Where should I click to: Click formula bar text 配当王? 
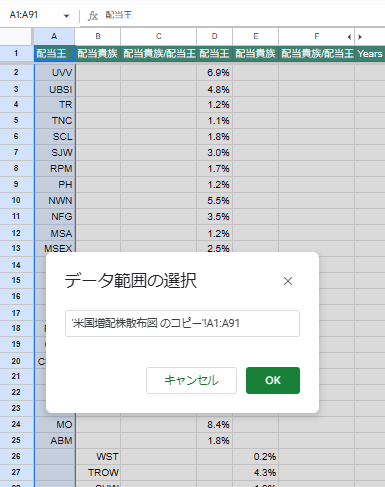coord(119,15)
